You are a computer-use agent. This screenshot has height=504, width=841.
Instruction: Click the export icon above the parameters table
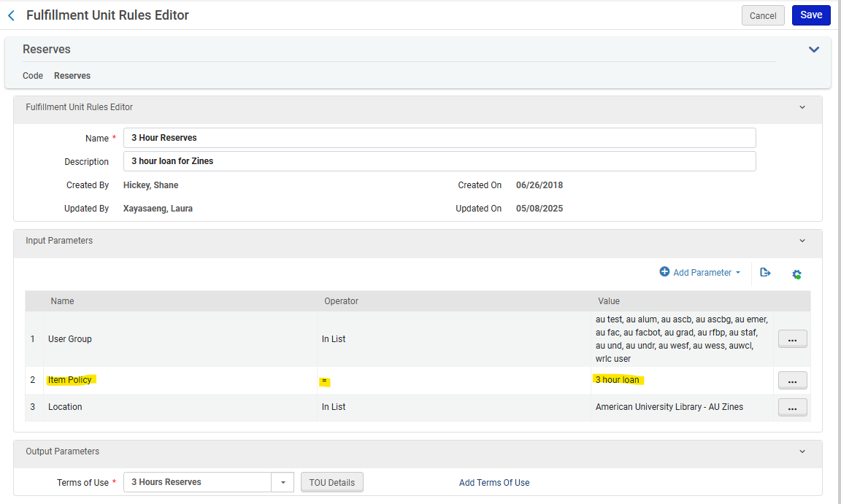(x=765, y=272)
